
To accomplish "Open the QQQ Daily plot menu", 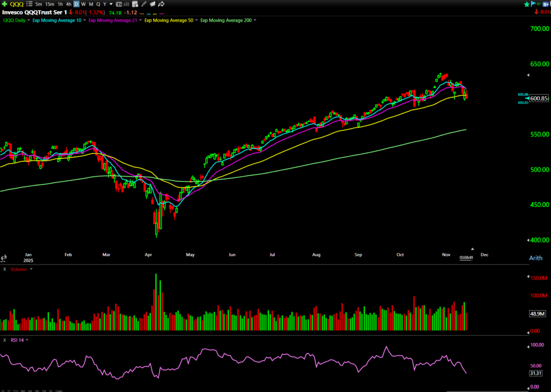I will 27,20.
